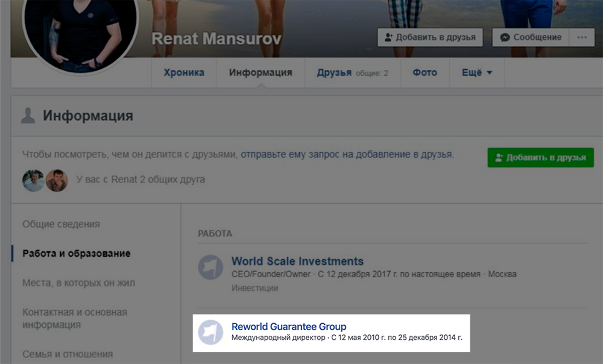Open the three-dots more options button
603x364 pixels.
click(x=582, y=37)
